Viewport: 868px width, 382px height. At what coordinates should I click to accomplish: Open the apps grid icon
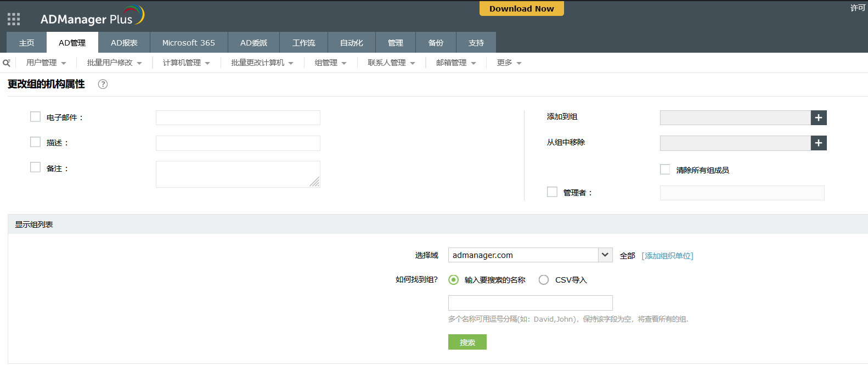click(x=14, y=19)
